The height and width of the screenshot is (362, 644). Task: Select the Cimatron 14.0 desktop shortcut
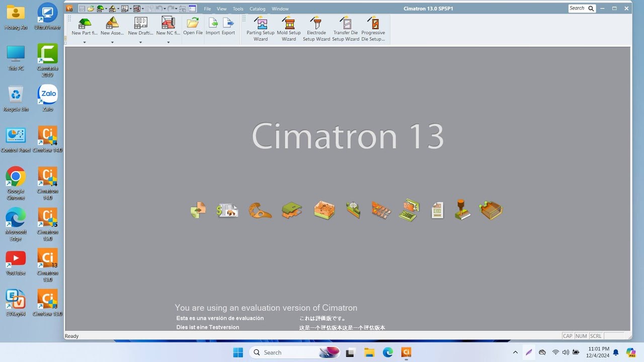[x=47, y=184]
